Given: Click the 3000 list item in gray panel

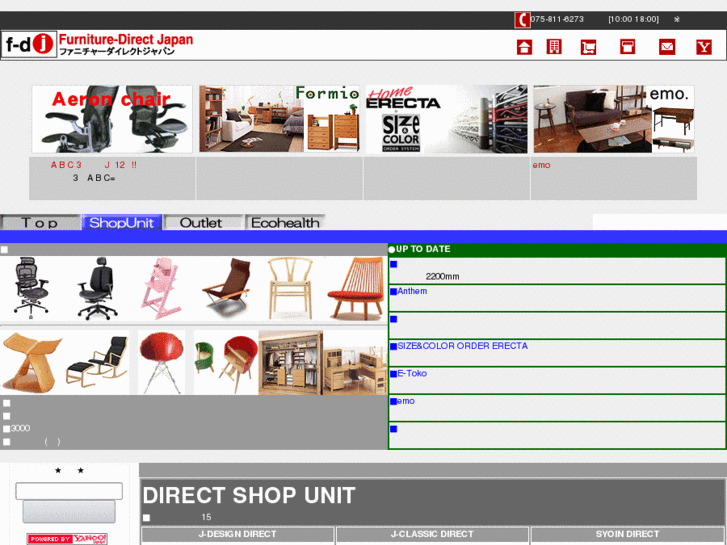Looking at the screenshot, I should (20, 428).
